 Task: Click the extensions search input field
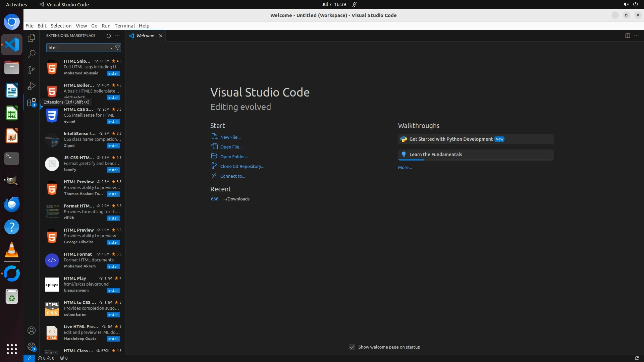[x=76, y=48]
